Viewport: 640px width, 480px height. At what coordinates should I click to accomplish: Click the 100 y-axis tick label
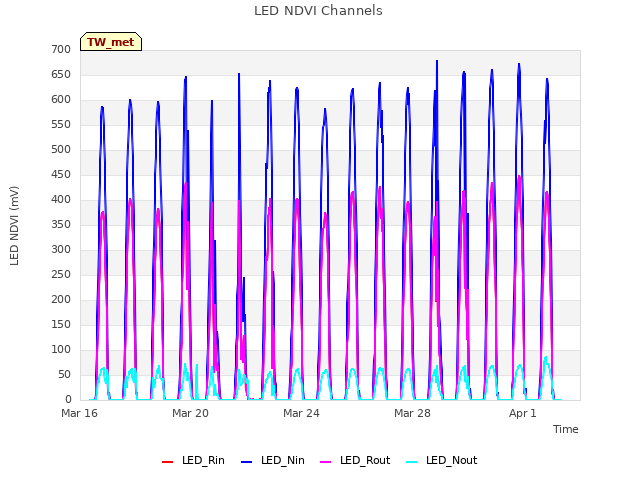pyautogui.click(x=61, y=349)
